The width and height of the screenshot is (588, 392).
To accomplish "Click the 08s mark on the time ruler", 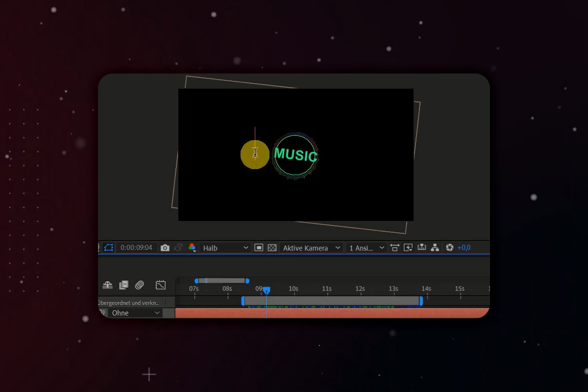I will 227,289.
